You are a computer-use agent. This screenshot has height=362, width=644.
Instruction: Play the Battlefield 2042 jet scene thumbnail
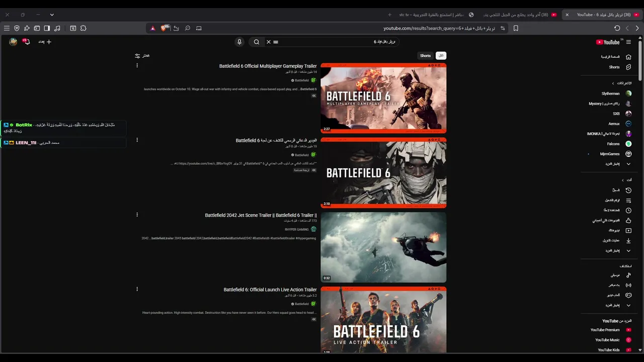click(383, 247)
